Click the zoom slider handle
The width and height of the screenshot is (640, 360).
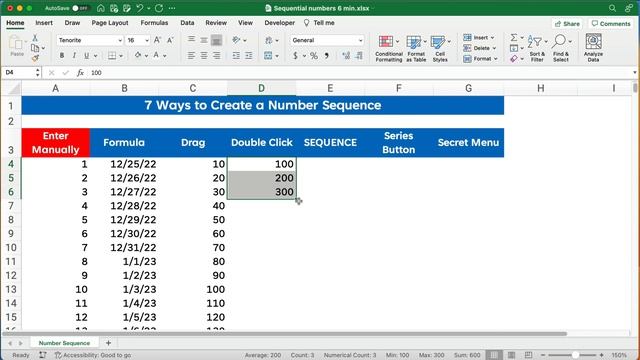575,355
